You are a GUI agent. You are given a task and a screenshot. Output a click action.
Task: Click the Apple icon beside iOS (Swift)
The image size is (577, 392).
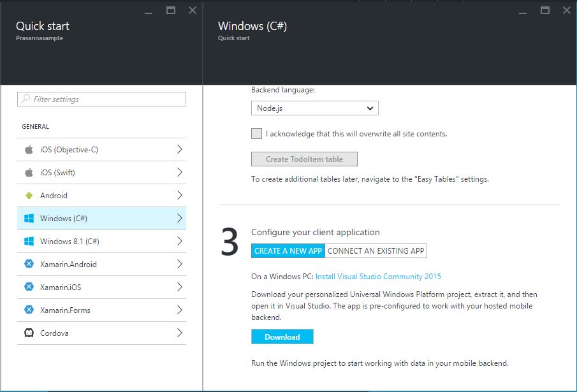(x=29, y=173)
